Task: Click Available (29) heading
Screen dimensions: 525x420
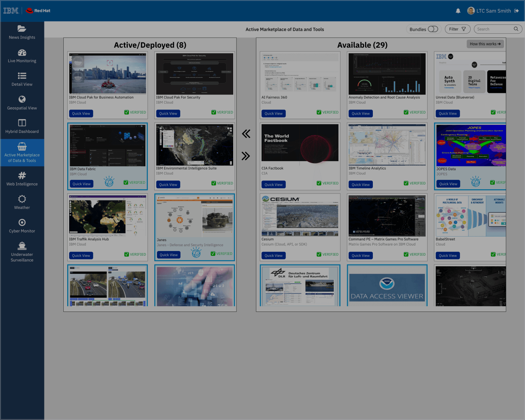Action: coord(362,45)
